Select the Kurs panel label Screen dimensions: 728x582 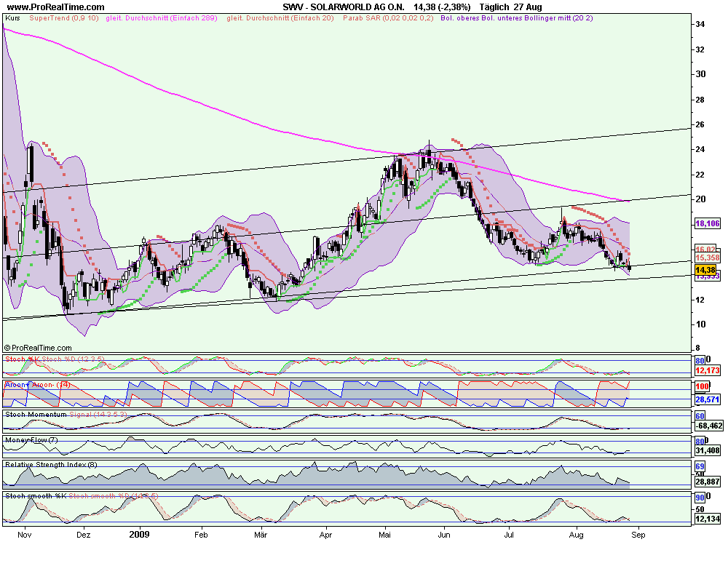[x=12, y=18]
